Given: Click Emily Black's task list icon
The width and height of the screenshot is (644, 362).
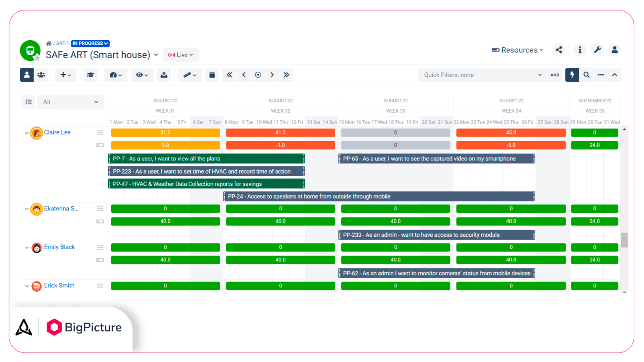Looking at the screenshot, I should [x=100, y=247].
